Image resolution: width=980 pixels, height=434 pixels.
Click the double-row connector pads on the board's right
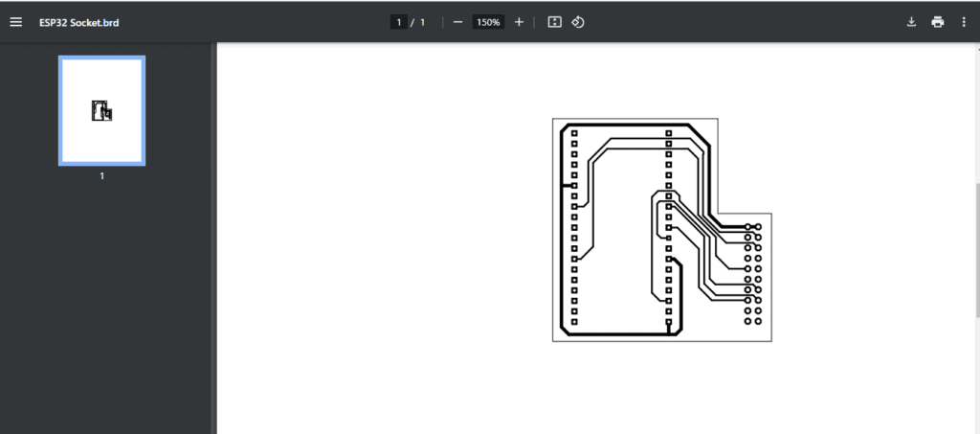pyautogui.click(x=752, y=273)
